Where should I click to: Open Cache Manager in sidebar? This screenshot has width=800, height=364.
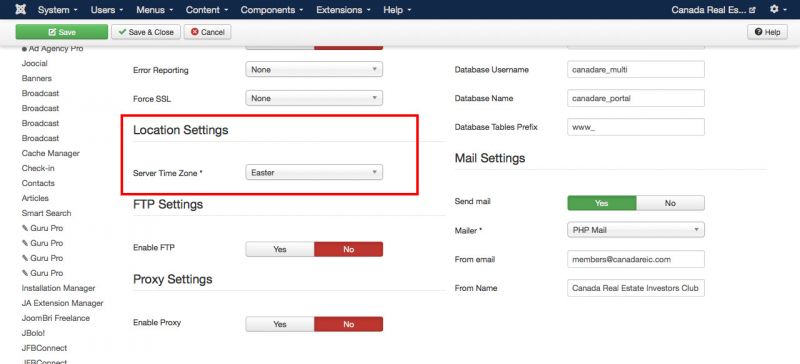click(x=51, y=153)
